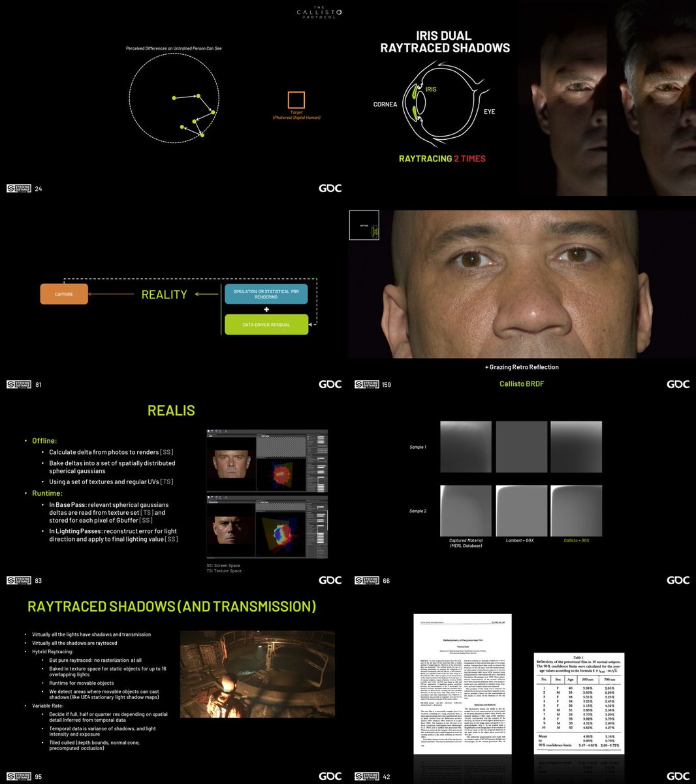Click the GDC logo on the REALIS slide
Image resolution: width=696 pixels, height=784 pixels.
tap(330, 580)
